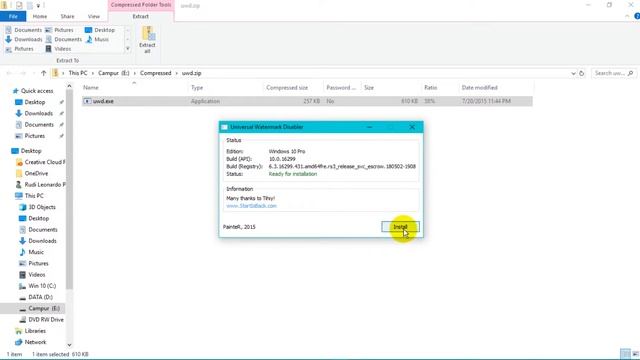Sort by Ratio column header
Screen dimensions: 640x360
(x=431, y=88)
